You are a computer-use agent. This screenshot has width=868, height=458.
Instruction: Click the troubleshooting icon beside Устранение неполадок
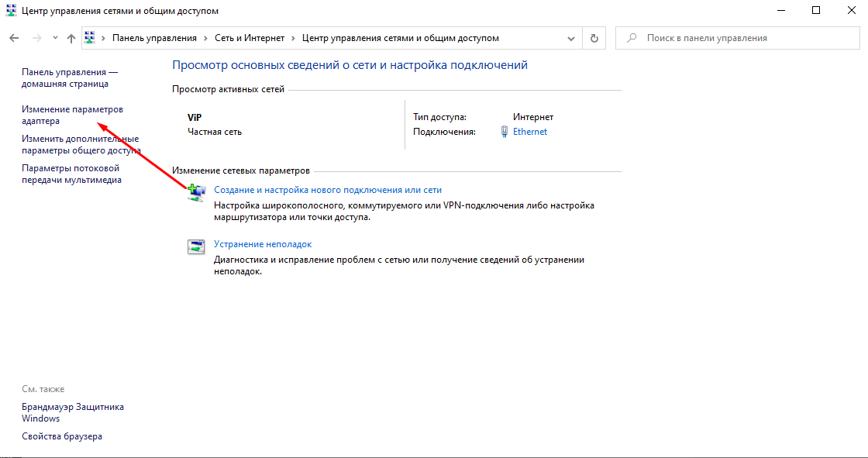pos(196,247)
